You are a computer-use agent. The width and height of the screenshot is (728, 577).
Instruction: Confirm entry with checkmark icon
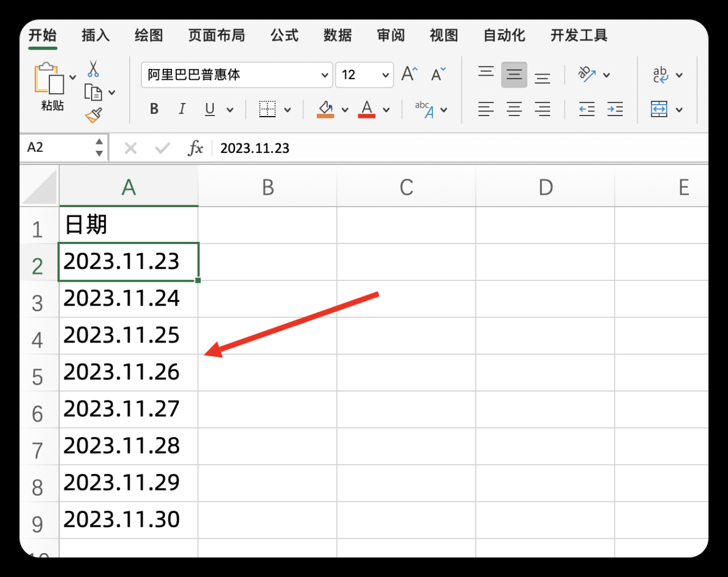pyautogui.click(x=163, y=149)
